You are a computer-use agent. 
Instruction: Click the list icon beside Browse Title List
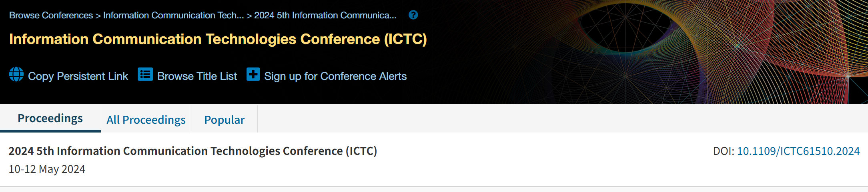tap(145, 74)
